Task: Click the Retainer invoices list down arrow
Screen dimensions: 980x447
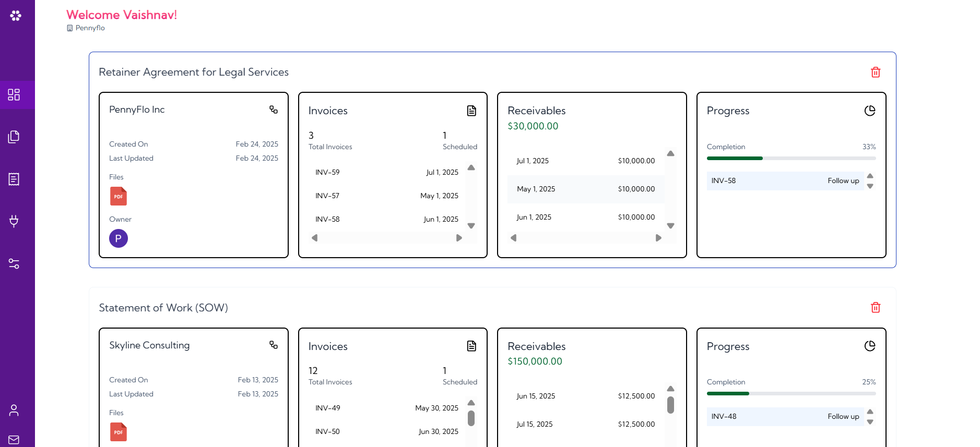Action: pyautogui.click(x=471, y=226)
